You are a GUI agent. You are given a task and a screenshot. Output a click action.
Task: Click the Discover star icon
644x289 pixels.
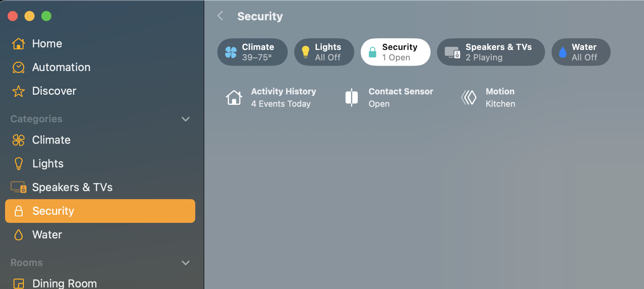pyautogui.click(x=18, y=91)
